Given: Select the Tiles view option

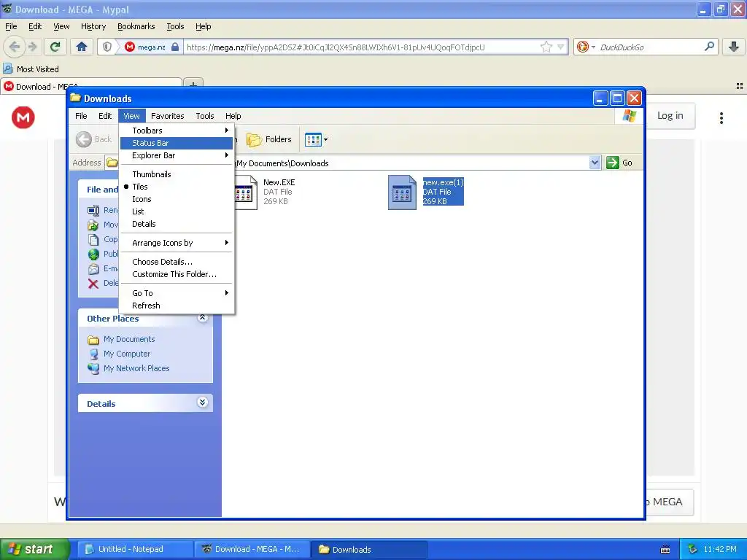Looking at the screenshot, I should (177, 187).
